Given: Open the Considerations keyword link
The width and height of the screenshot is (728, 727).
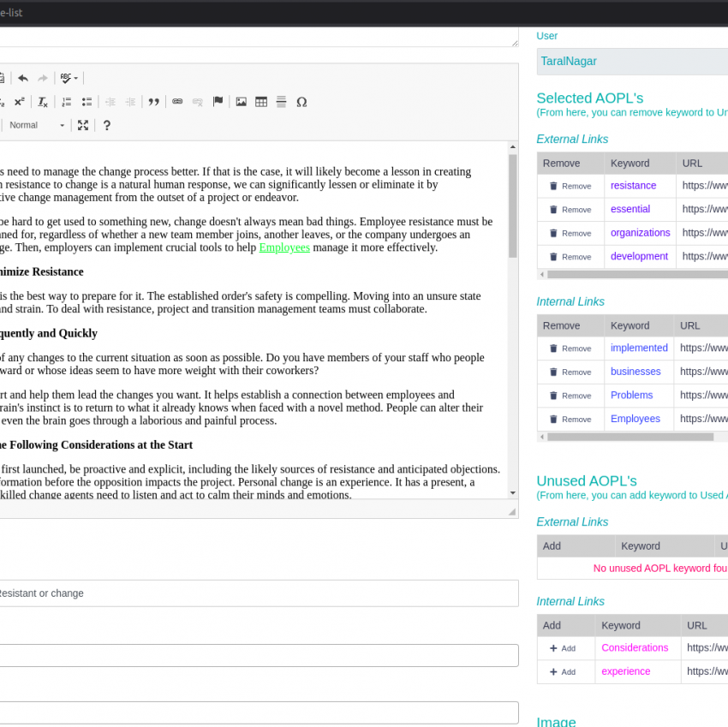Looking at the screenshot, I should point(635,648).
